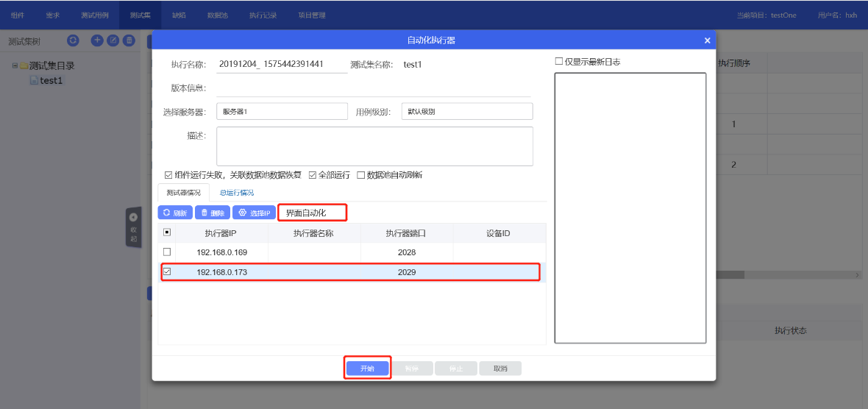Enable the 仅显示最新日志 checkbox

click(559, 62)
